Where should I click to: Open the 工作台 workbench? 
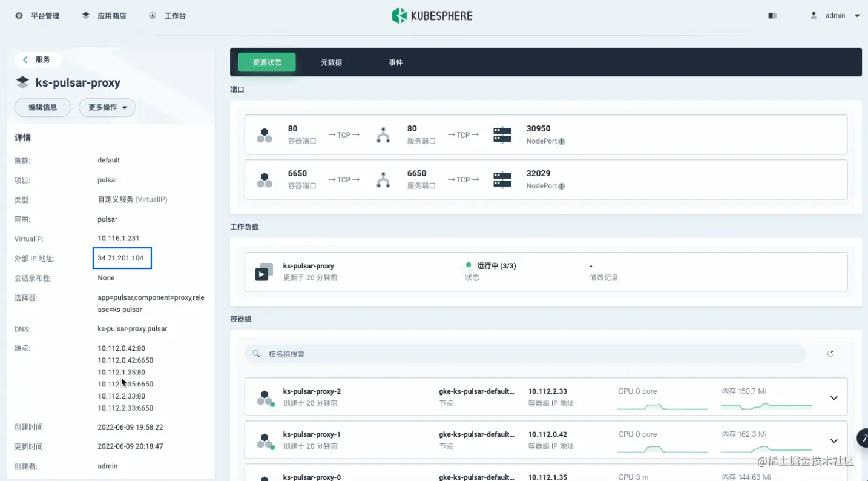[168, 16]
